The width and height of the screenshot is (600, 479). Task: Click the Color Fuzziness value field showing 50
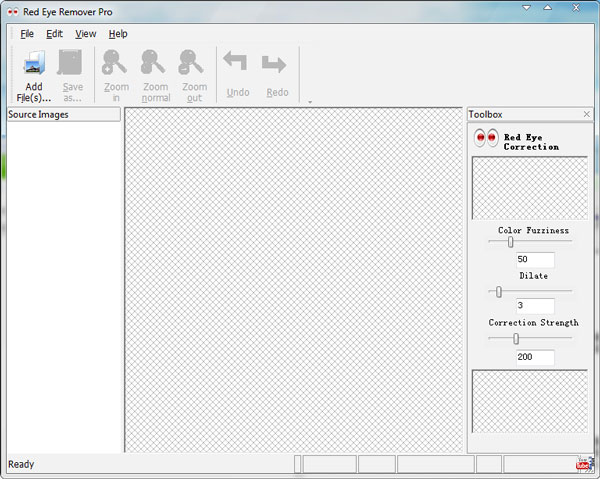(x=535, y=260)
